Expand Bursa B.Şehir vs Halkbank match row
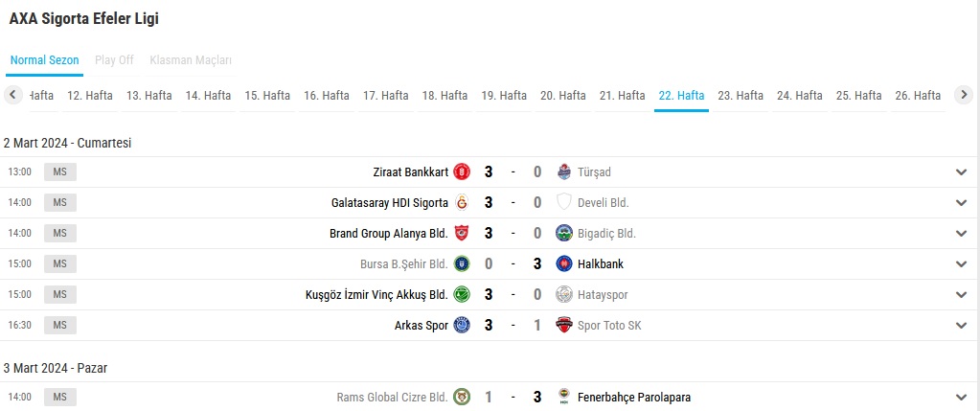The height and width of the screenshot is (411, 980). point(961,264)
